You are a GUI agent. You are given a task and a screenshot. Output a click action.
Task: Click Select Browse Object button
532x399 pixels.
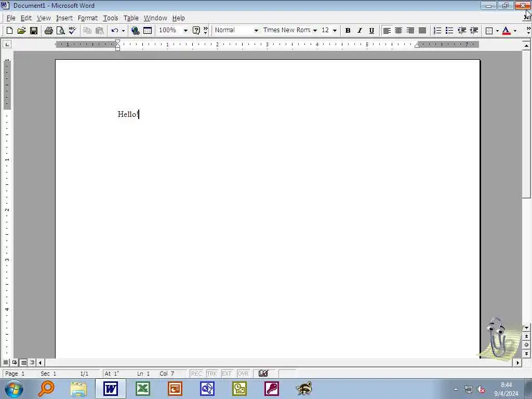(x=527, y=345)
